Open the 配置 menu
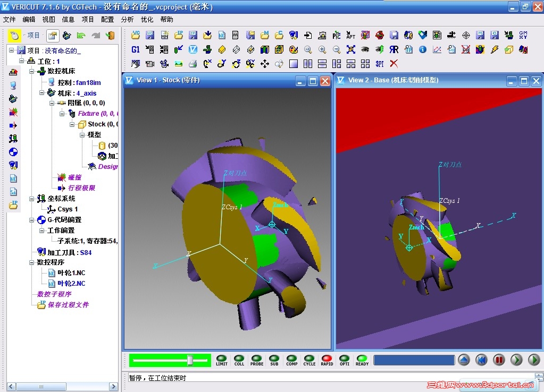 pos(107,20)
